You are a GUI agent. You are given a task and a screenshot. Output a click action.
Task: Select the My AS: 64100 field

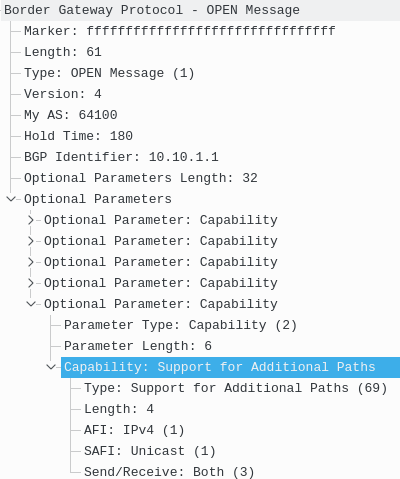(x=71, y=115)
